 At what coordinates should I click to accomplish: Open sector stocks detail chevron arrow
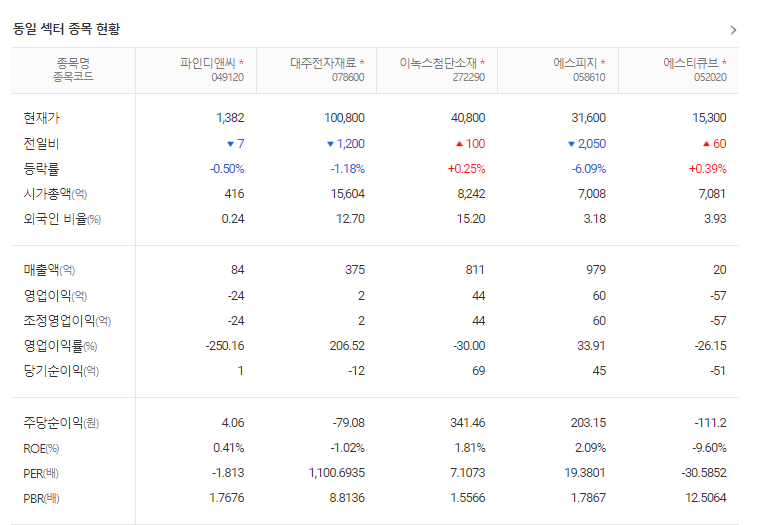[x=733, y=30]
